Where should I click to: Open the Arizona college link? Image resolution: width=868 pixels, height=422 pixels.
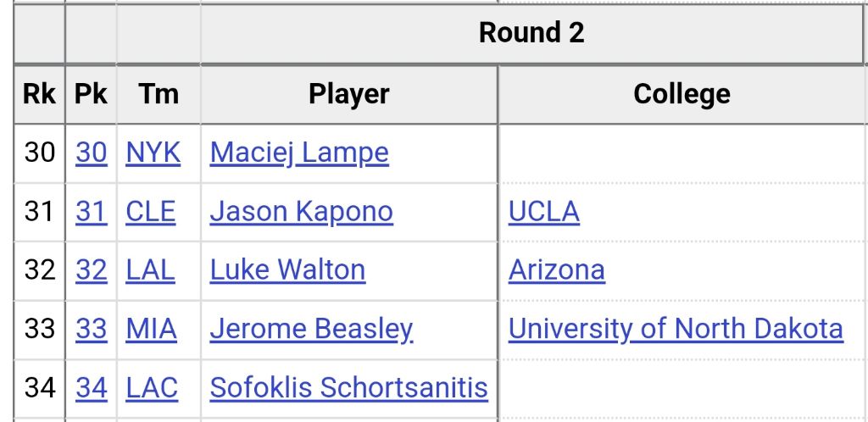pos(556,269)
